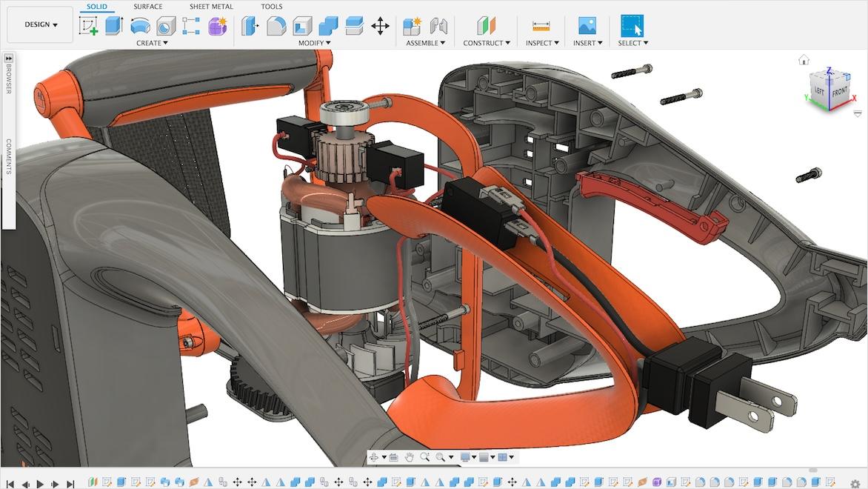This screenshot has height=489, width=868.
Task: Click the Zoom magnifier in navigation bar
Action: 426,457
